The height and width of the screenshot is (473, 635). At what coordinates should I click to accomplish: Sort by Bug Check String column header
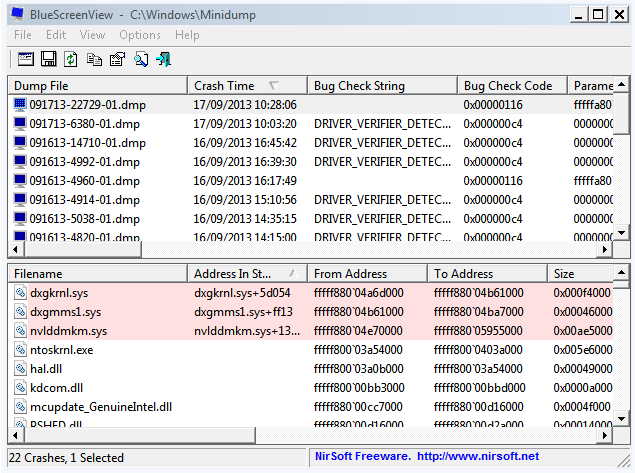click(x=382, y=85)
